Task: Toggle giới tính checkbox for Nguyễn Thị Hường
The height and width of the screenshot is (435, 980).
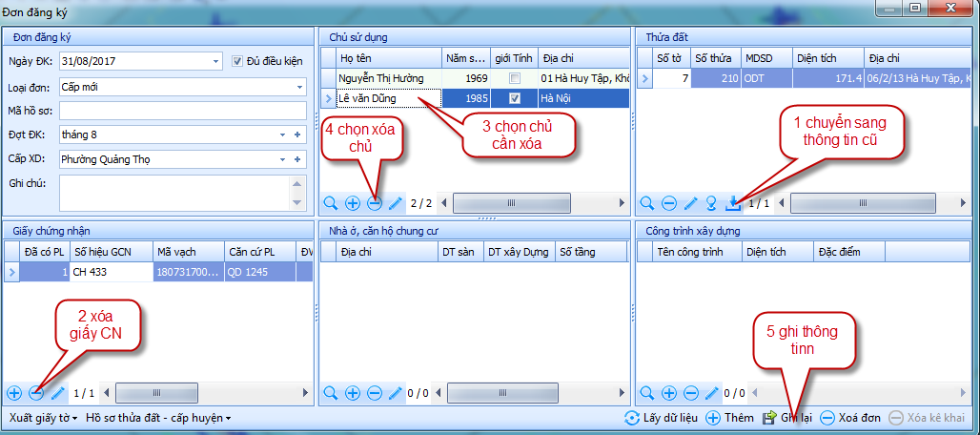Action: pyautogui.click(x=515, y=78)
